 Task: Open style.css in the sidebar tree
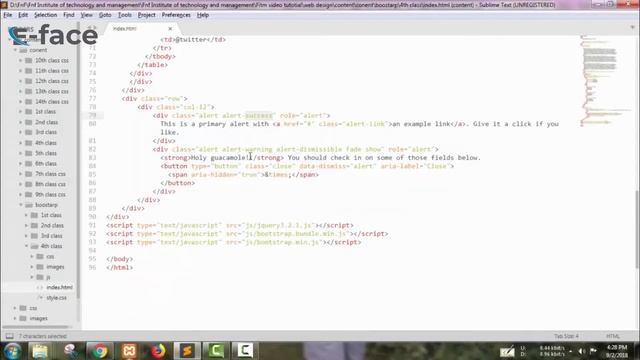(x=56, y=298)
